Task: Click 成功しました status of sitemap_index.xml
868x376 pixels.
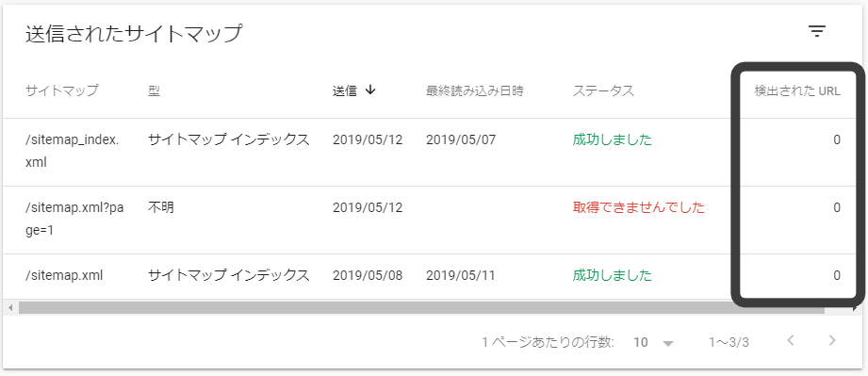Action: coord(613,140)
